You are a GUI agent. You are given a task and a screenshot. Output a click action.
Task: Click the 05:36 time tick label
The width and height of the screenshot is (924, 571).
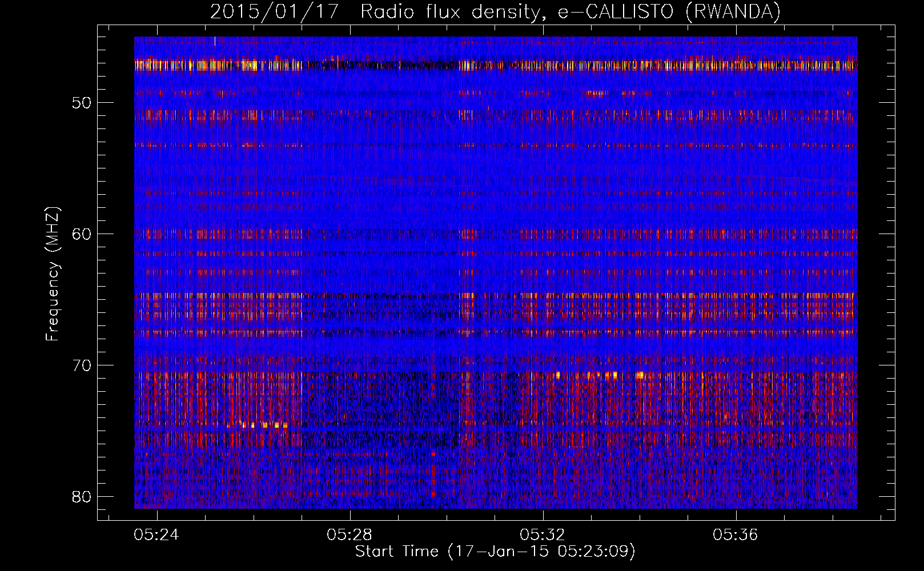(736, 535)
